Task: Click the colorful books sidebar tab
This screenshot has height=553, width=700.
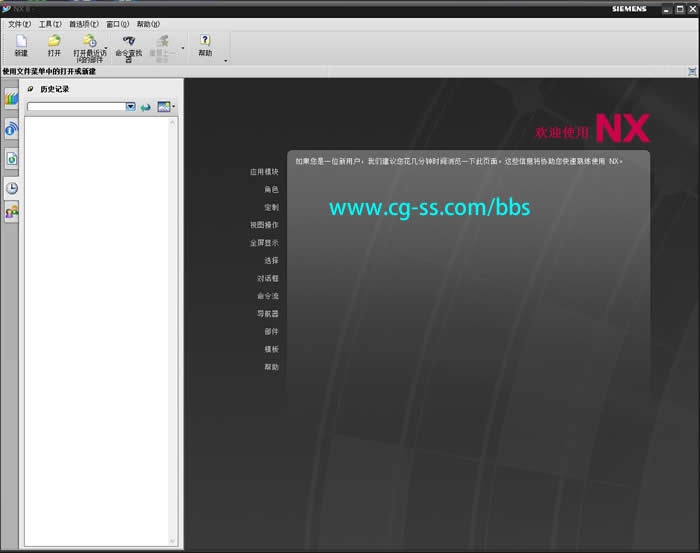Action: (11, 99)
